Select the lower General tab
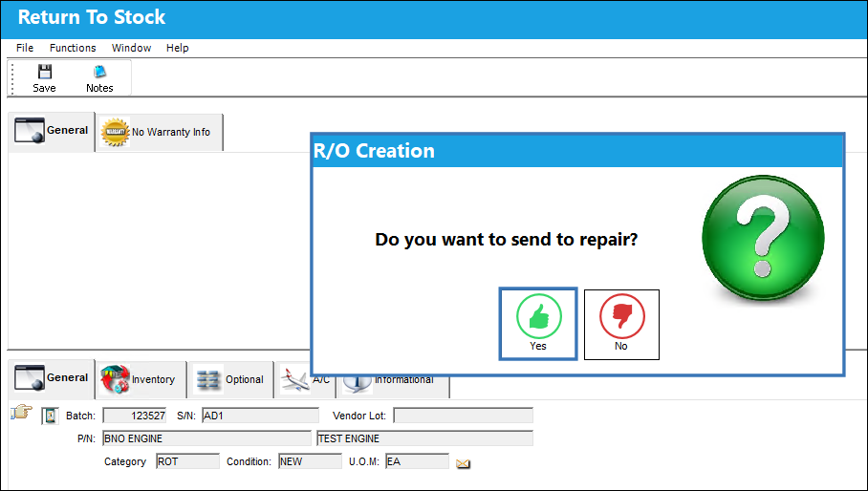 [52, 378]
